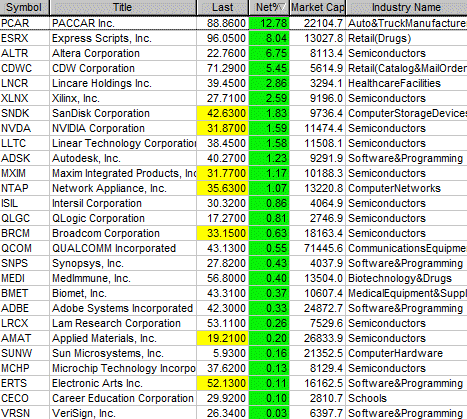The height and width of the screenshot is (419, 467).
Task: Click PACCAR's green Net% value 12.78
Action: coord(269,23)
